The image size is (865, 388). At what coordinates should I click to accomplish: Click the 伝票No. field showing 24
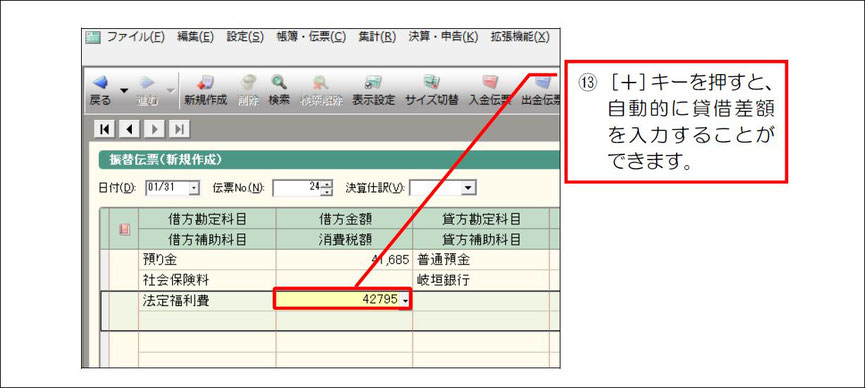point(297,188)
